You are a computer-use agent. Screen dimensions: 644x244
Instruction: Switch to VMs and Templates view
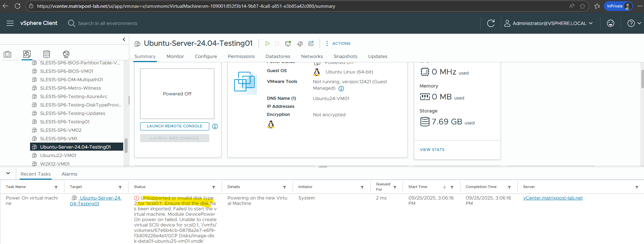pos(27,54)
